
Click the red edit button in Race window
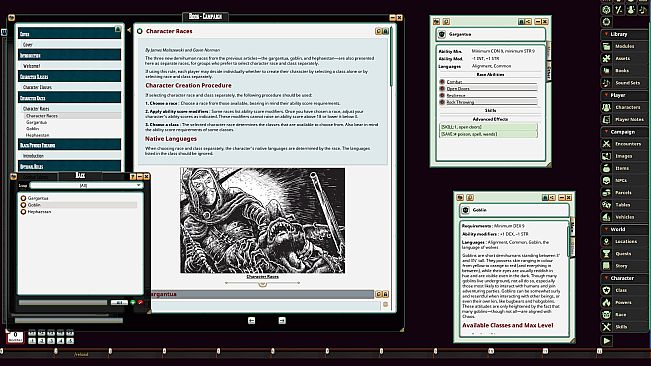coord(140,303)
